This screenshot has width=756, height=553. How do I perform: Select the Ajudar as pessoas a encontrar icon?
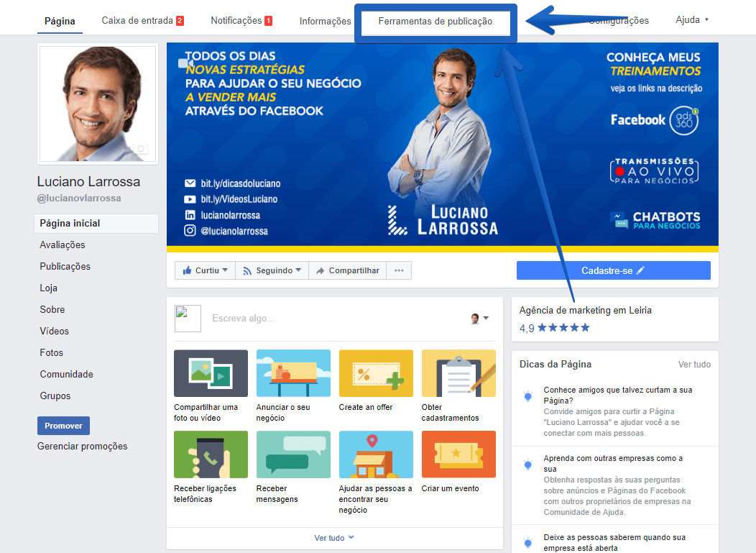click(376, 454)
